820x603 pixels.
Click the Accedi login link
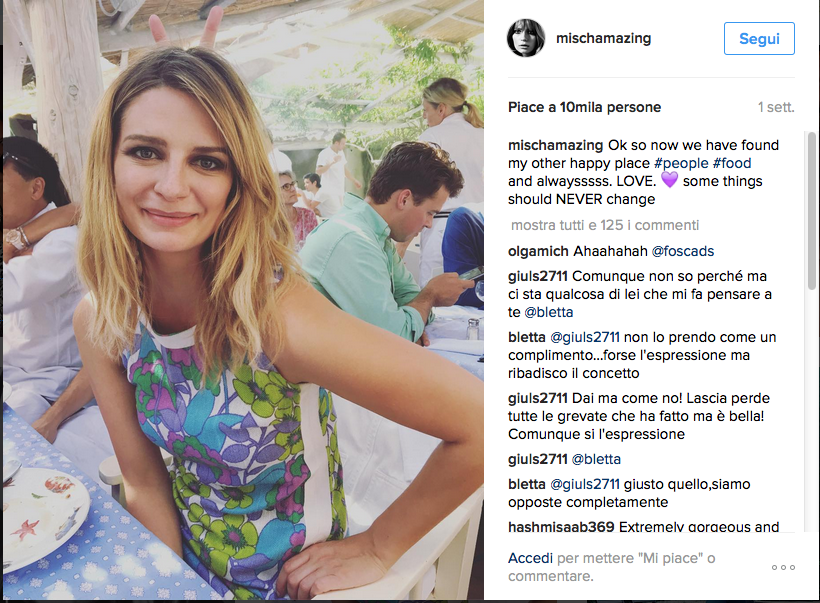(529, 558)
